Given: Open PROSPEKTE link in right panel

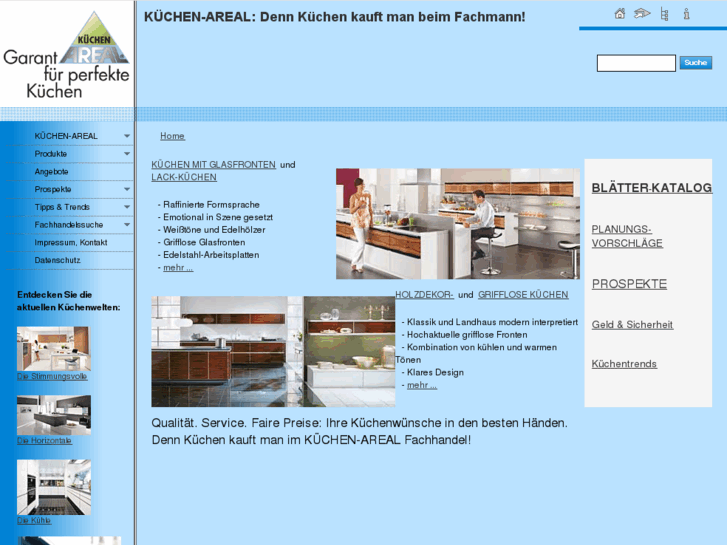Looking at the screenshot, I should click(x=629, y=284).
